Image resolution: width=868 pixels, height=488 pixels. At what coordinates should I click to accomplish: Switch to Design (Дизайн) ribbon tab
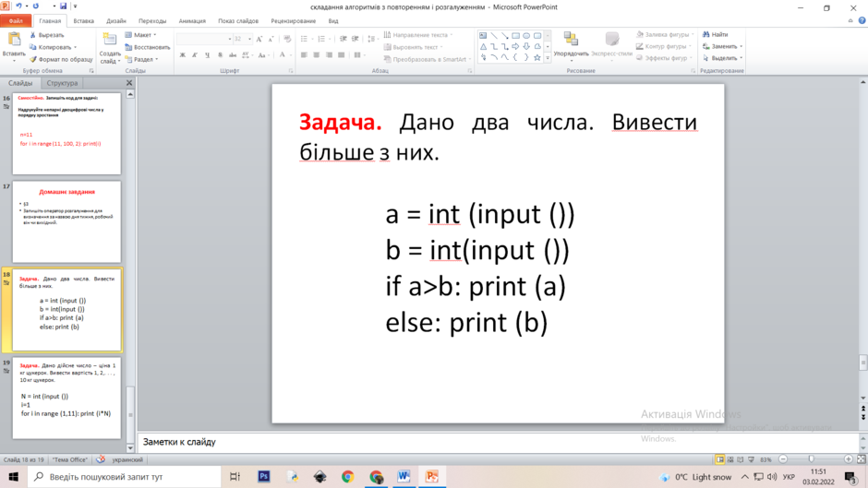116,21
